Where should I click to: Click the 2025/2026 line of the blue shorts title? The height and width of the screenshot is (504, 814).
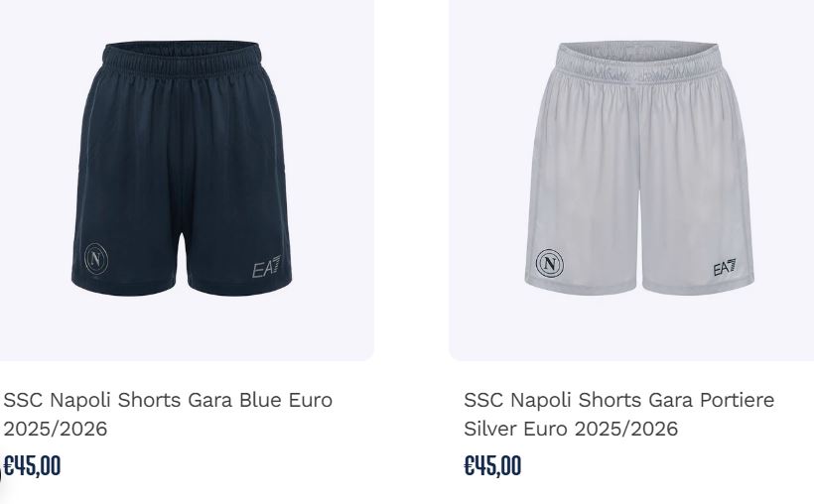click(55, 430)
